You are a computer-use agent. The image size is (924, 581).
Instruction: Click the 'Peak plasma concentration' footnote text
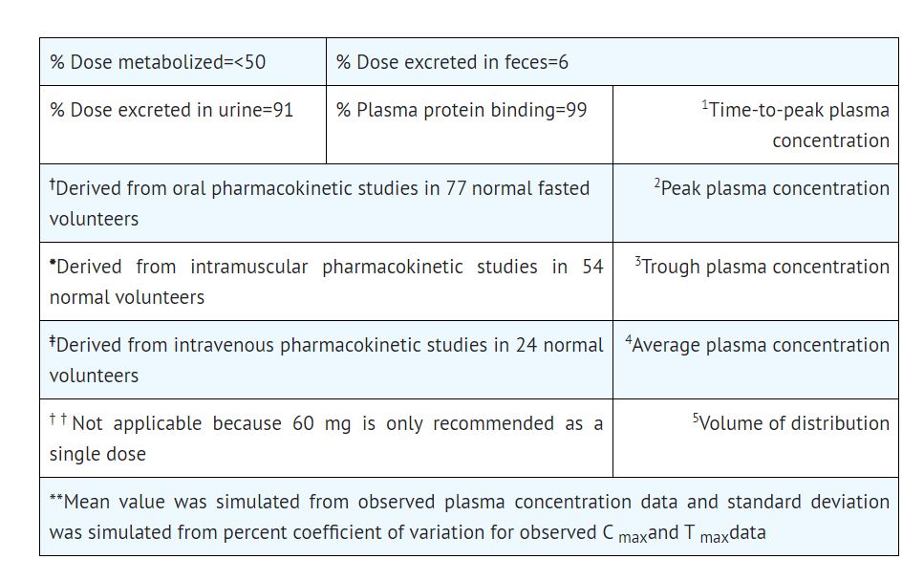775,188
